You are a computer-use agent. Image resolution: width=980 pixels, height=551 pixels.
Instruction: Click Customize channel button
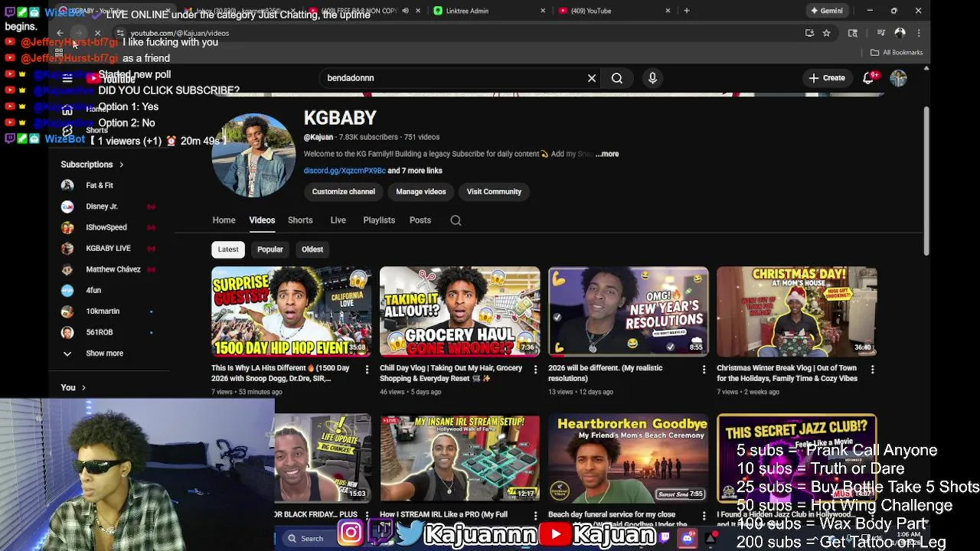pos(344,192)
